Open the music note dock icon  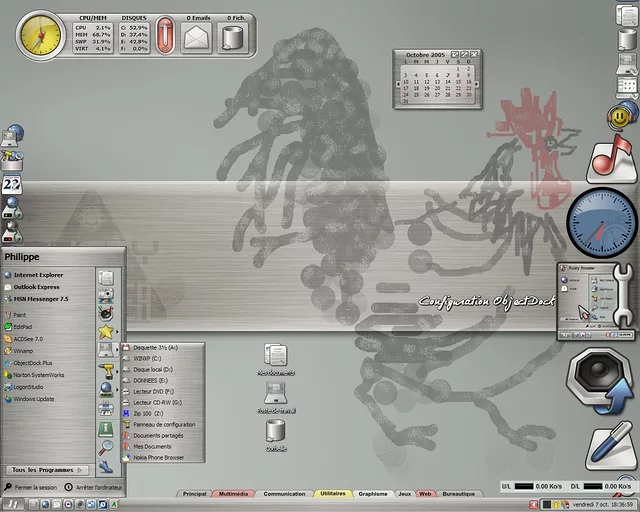(x=612, y=158)
